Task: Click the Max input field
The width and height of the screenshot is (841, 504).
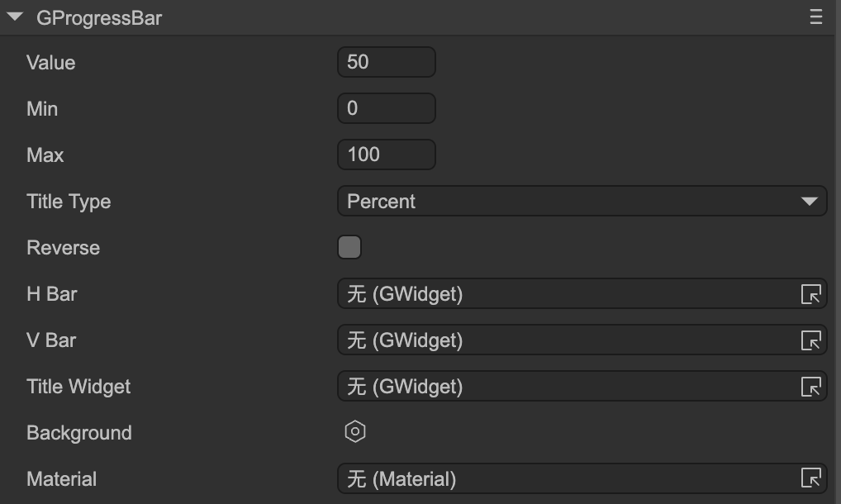Action: pyautogui.click(x=386, y=155)
